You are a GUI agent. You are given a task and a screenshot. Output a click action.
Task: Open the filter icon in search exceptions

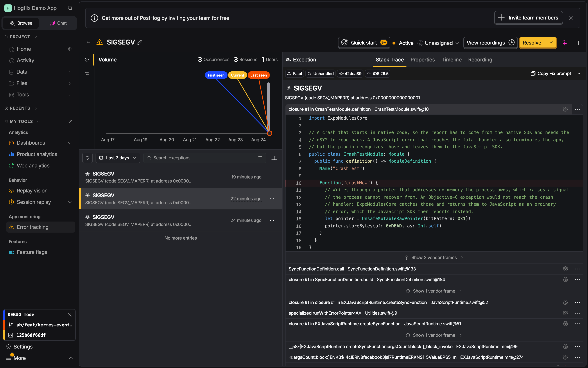coord(260,158)
